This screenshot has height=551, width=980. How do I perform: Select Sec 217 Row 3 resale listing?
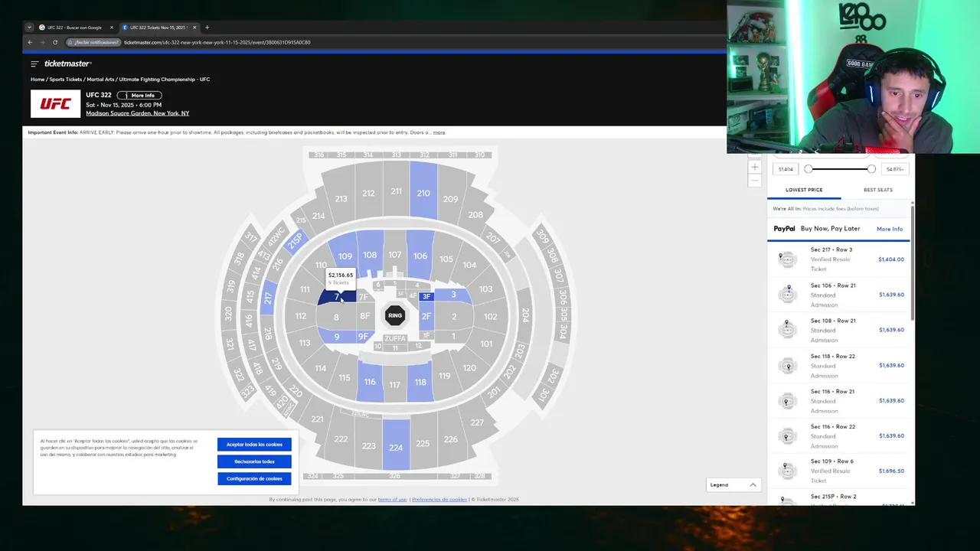pos(838,259)
